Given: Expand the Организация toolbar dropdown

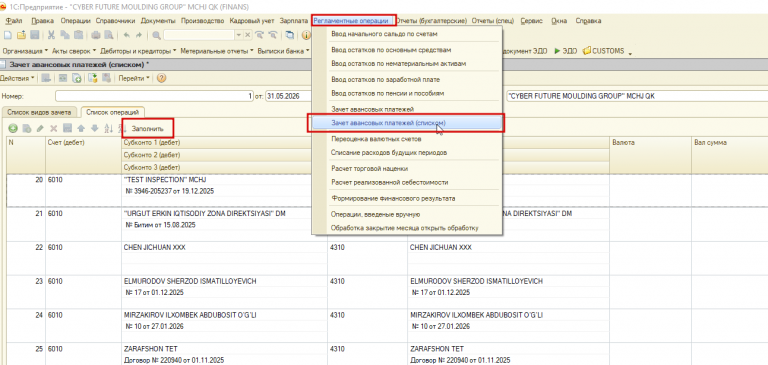Looking at the screenshot, I should coord(25,50).
